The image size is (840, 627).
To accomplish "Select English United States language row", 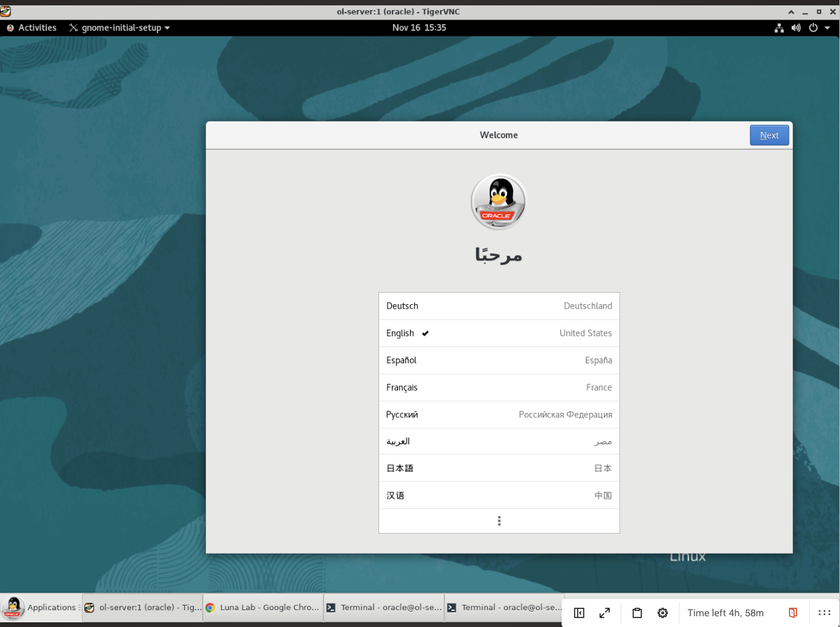I will (499, 333).
